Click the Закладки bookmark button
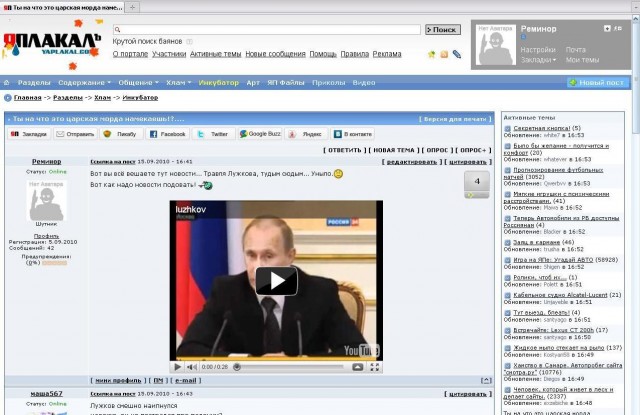 (29, 134)
